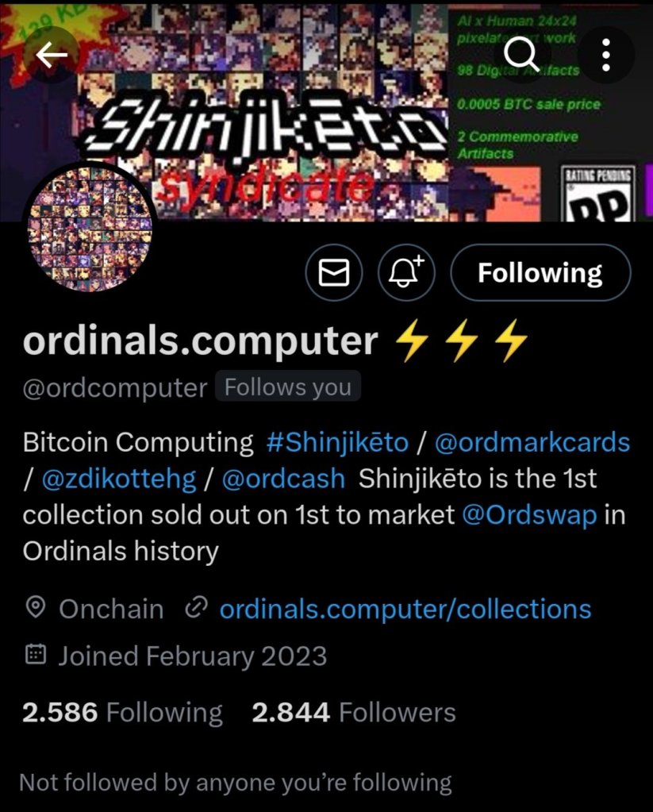Send a direct message via envelope icon
653x812 pixels.
coord(334,272)
